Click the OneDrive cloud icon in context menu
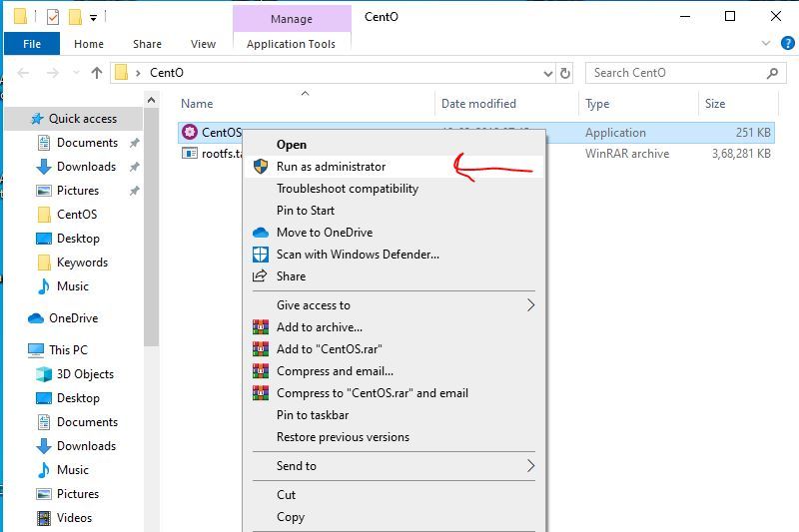Screen dimensions: 799x532 click(261, 233)
